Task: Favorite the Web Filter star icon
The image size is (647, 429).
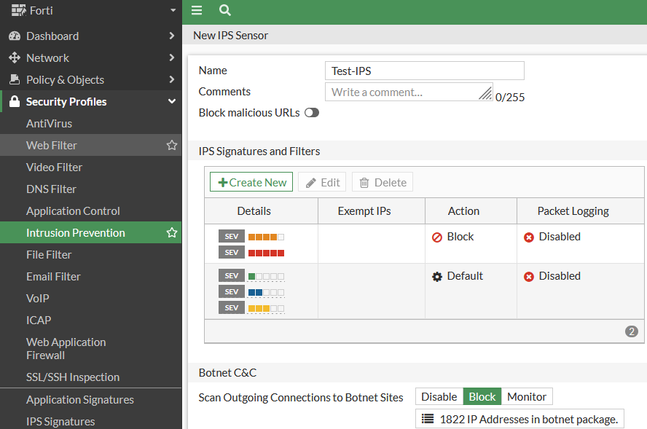Action: [172, 145]
